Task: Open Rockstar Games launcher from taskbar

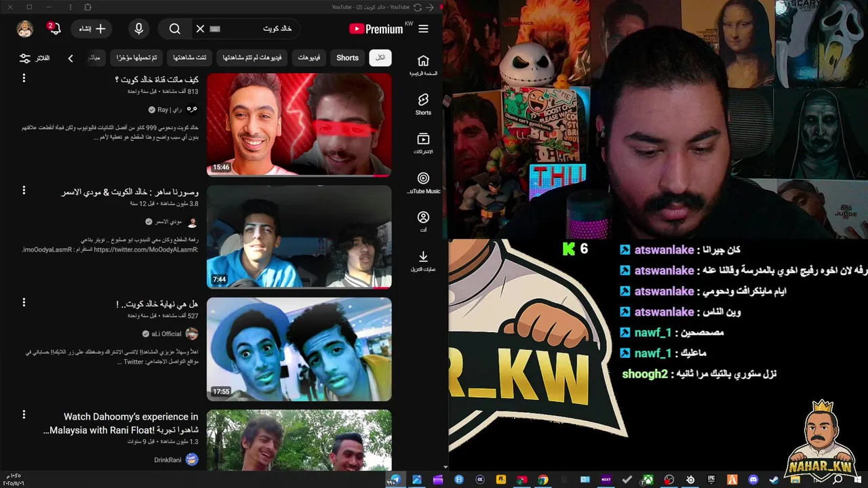Action: click(x=501, y=480)
